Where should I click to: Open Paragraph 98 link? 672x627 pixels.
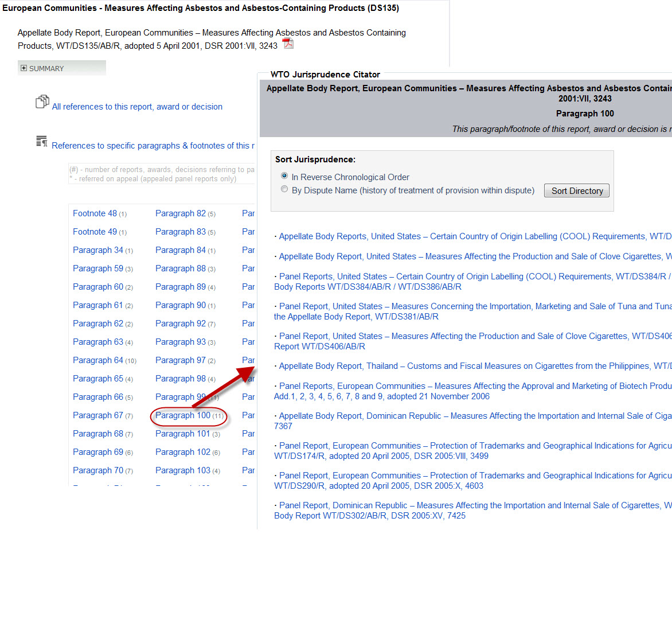click(x=181, y=379)
